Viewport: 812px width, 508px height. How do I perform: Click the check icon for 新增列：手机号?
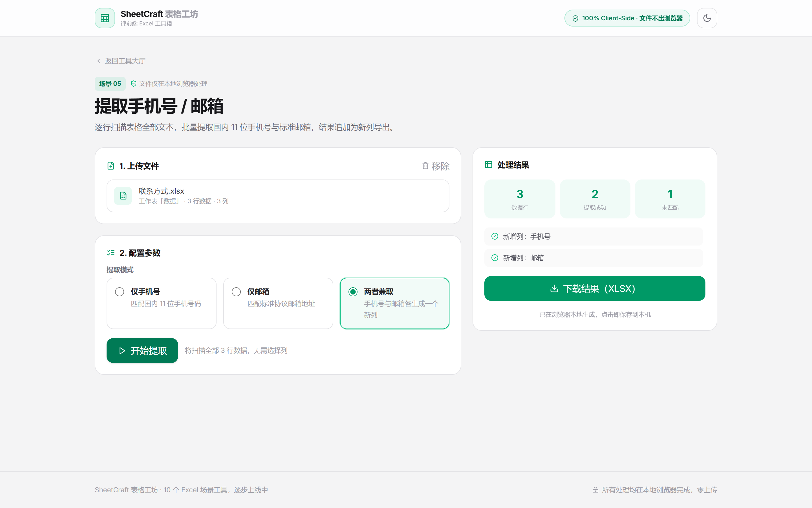tap(495, 236)
